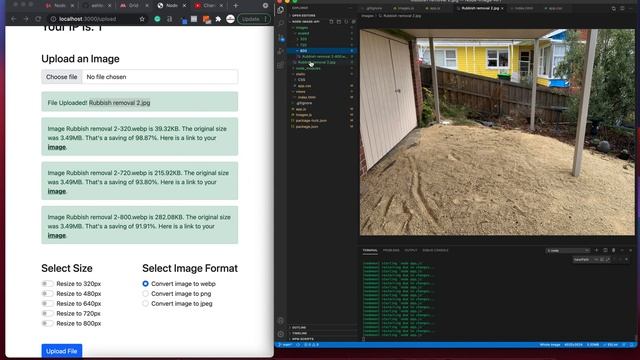Open the Rubbish removal 2.jpg uploaded link
Screen dimensions: 640x360
coord(120,103)
